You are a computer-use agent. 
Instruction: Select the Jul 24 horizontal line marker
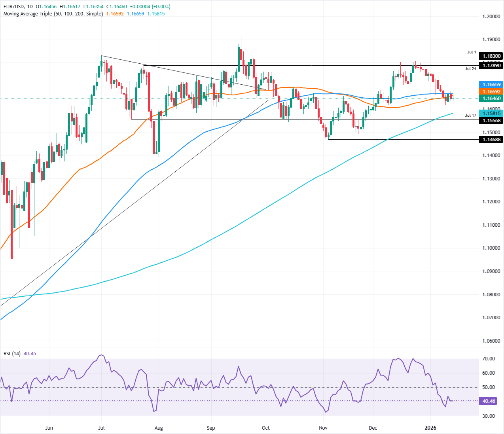pos(470,68)
